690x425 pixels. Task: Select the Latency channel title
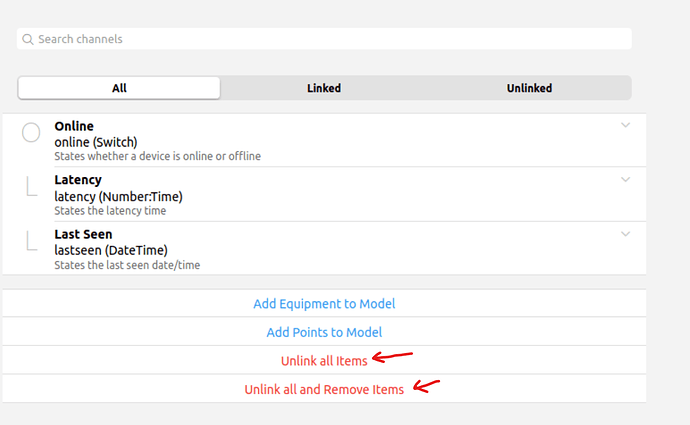click(x=78, y=180)
